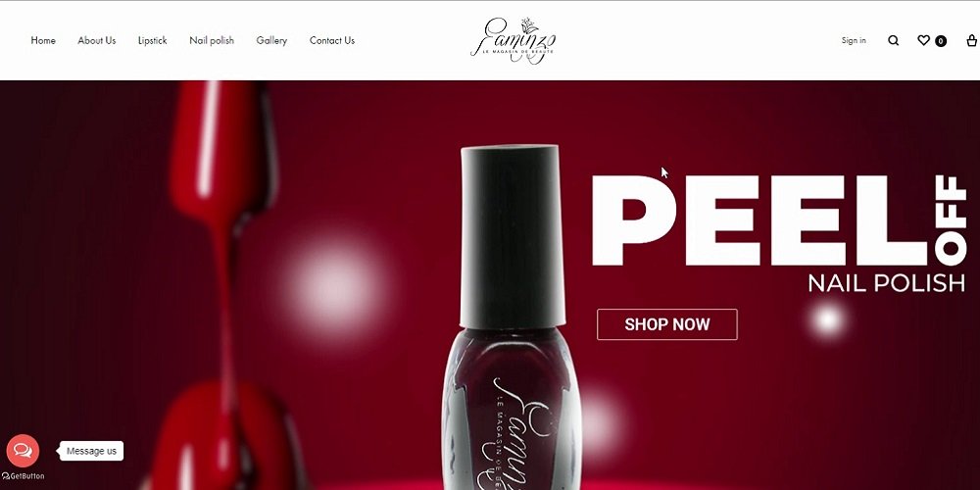
Task: Open the Nail polish menu
Action: tap(212, 40)
